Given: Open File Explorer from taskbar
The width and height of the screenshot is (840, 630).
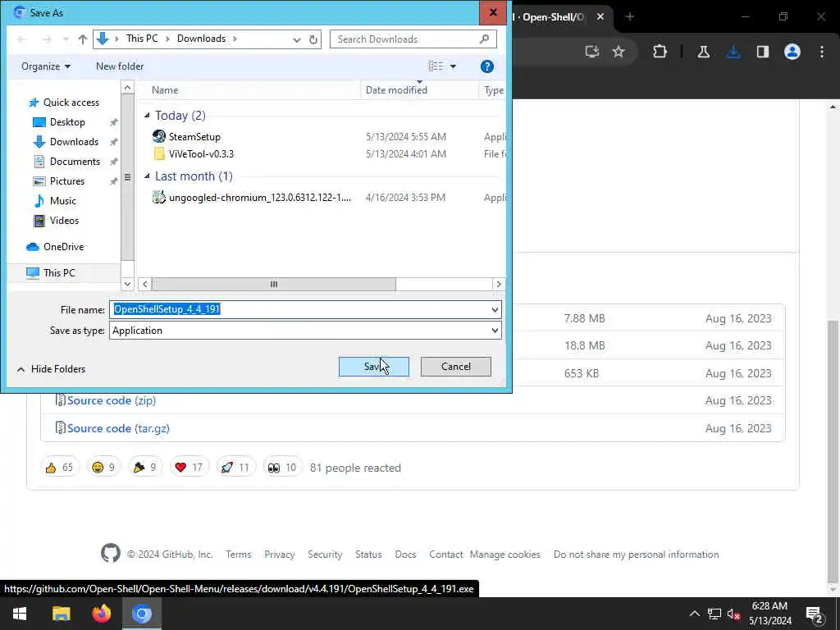Looking at the screenshot, I should [61, 614].
